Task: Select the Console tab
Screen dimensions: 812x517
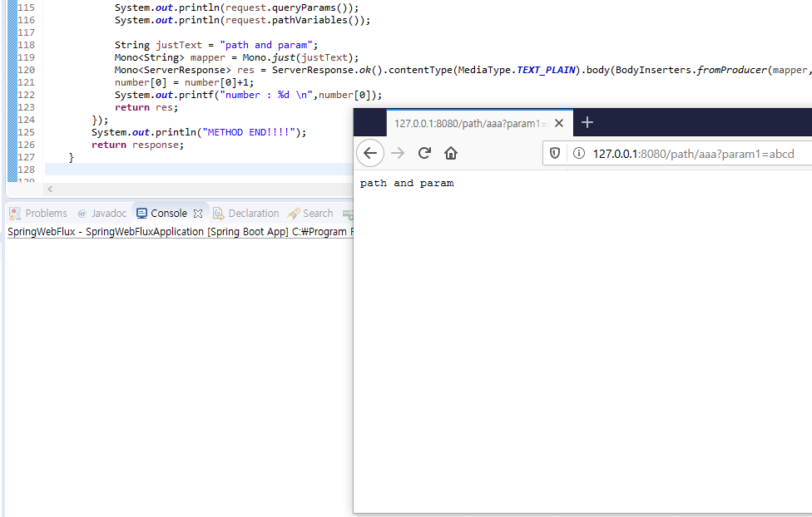Action: tap(168, 214)
